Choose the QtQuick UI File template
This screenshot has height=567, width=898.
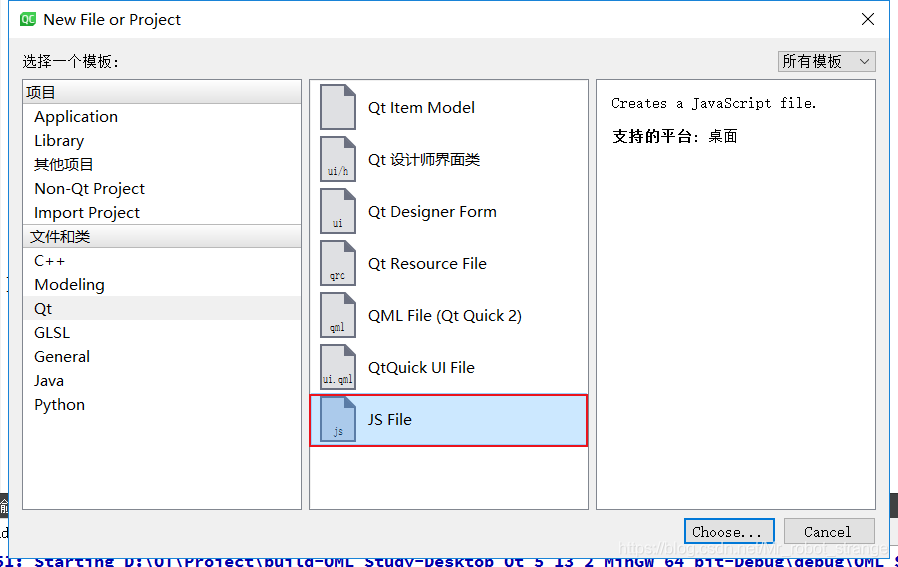point(449,368)
